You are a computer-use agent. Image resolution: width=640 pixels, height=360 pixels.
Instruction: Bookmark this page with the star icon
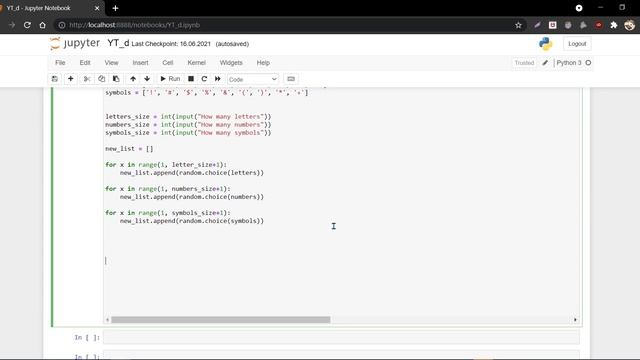518,25
